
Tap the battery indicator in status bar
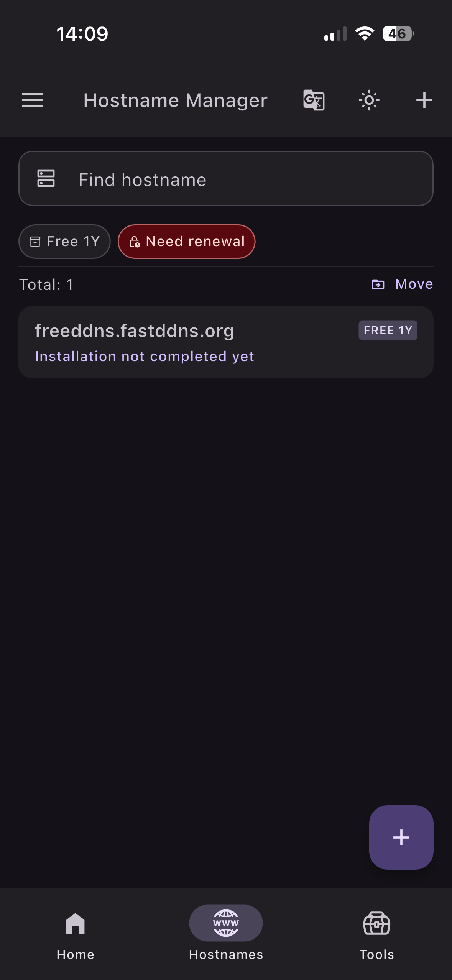[x=398, y=34]
